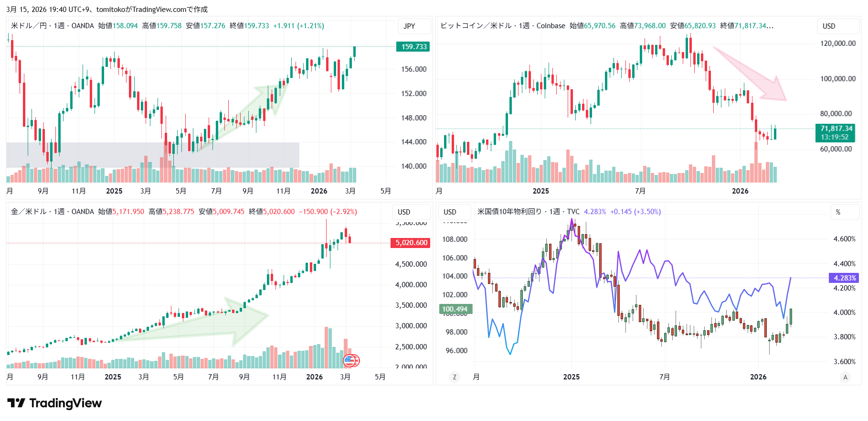Click the green 100.494 left-axis price label
The image size is (868, 421).
pyautogui.click(x=455, y=309)
